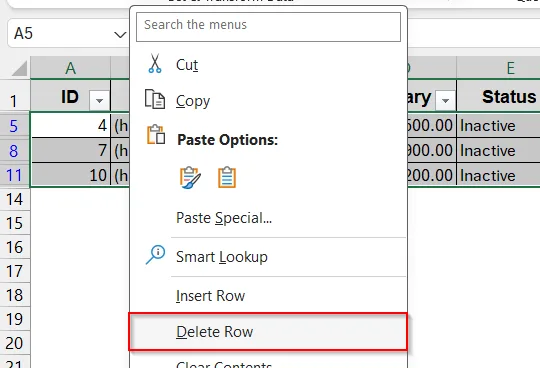Open the Salary column filter dropdown
Image resolution: width=540 pixels, height=368 pixels.
pos(445,101)
